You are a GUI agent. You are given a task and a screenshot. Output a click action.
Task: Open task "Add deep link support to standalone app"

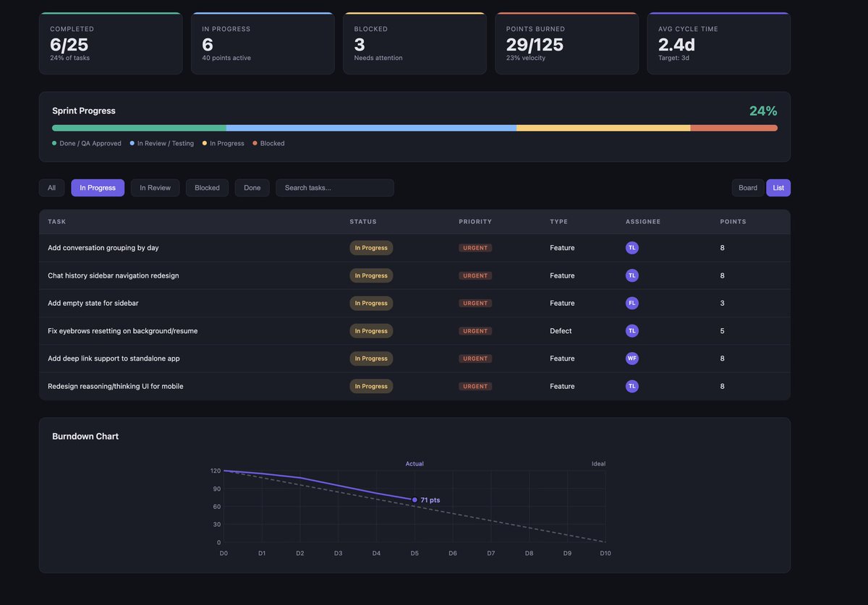pos(114,359)
